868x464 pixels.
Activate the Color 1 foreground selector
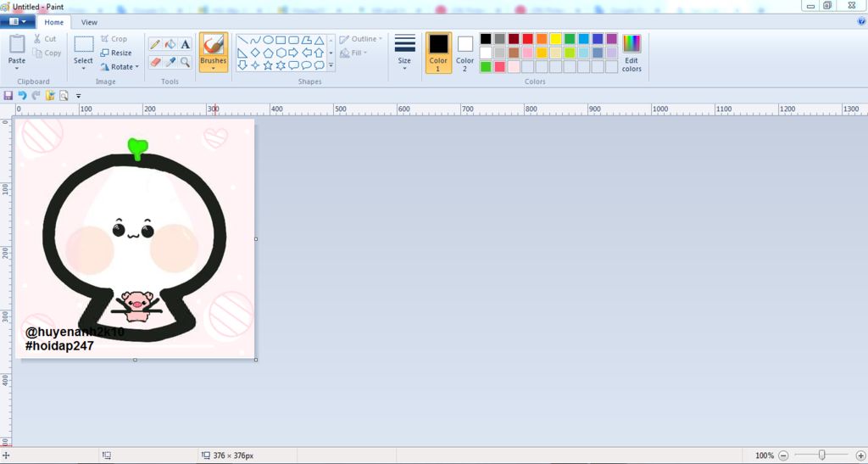(438, 53)
